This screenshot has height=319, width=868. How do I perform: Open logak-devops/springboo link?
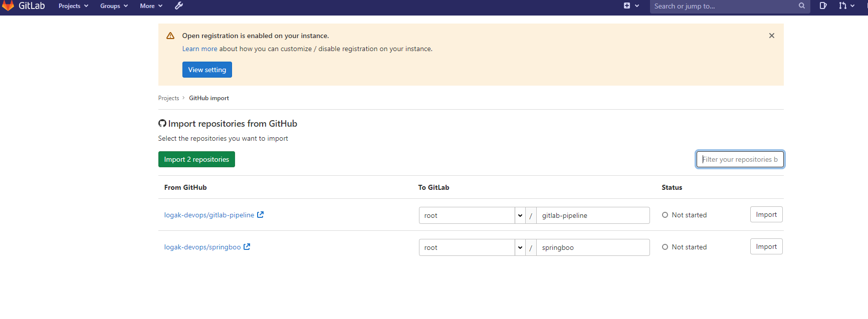202,247
